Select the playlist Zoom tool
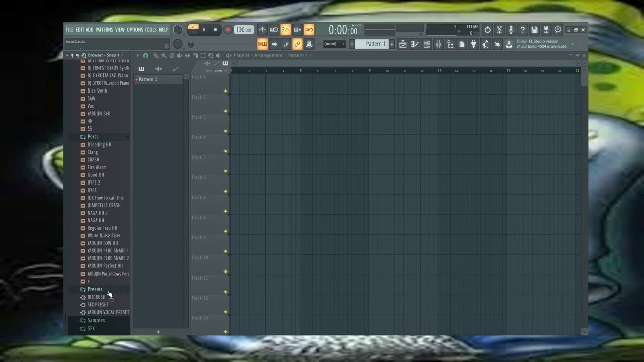This screenshot has width=644, height=362. click(211, 55)
